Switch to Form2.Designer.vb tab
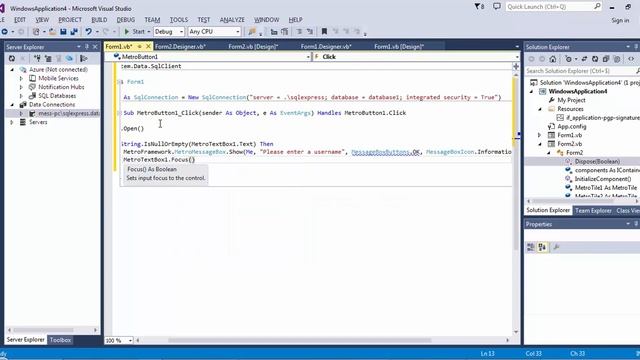Viewport: 640px width, 360px height. point(180,47)
